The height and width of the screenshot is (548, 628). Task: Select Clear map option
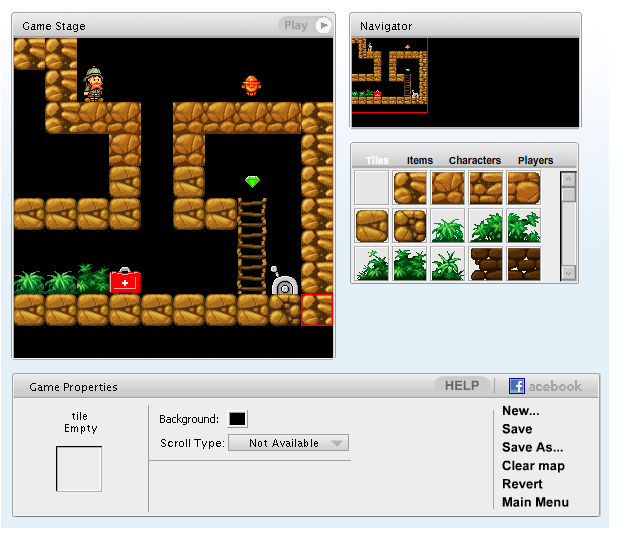pyautogui.click(x=533, y=466)
